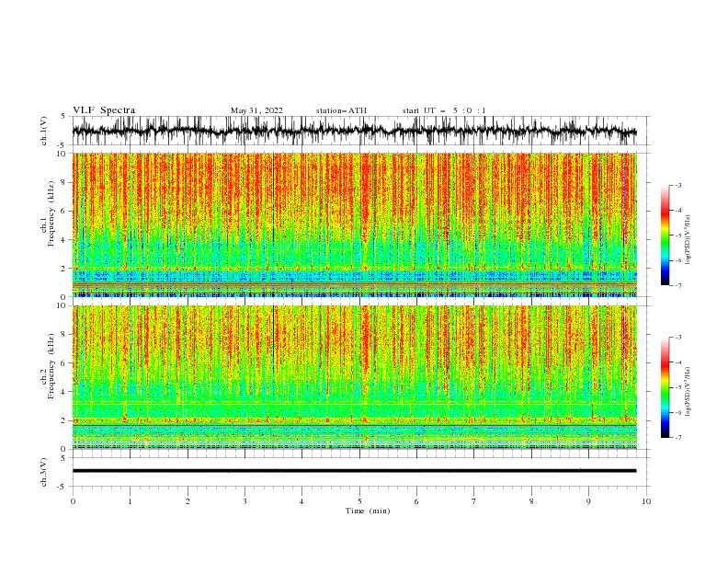Click ch.1 frequency axis tick "4"
Viewport: 728px width, 563px height.
[x=63, y=240]
